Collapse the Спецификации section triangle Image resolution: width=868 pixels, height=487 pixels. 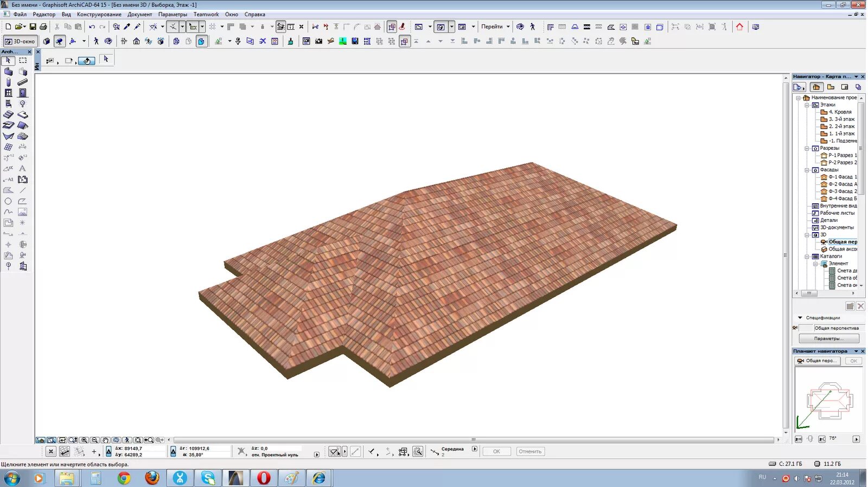coord(800,318)
